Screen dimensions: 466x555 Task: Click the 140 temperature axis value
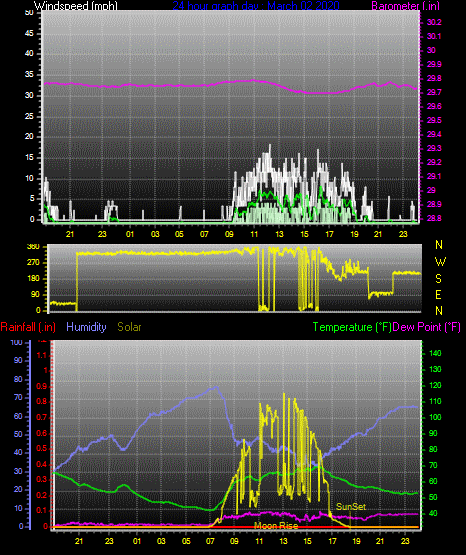(435, 353)
